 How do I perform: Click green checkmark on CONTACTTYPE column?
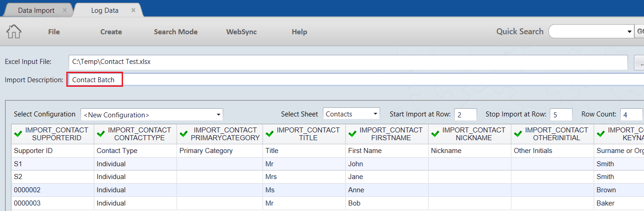101,134
